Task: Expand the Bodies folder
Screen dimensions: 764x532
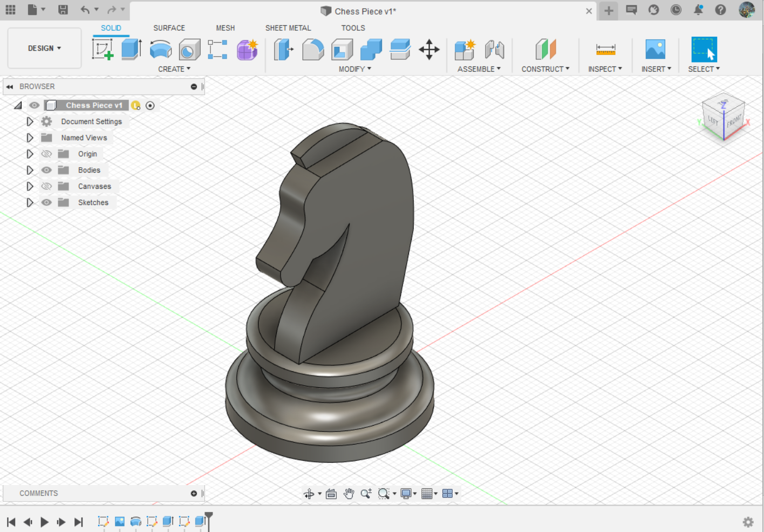Action: click(x=30, y=170)
